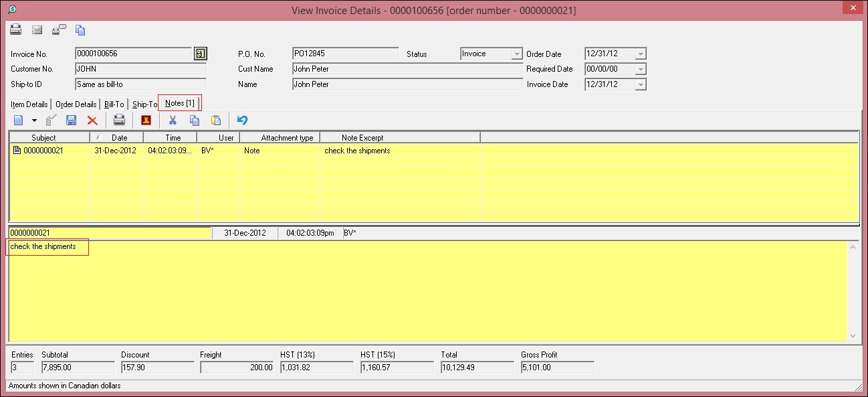Expand the Status dropdown showing Invoice

pos(516,54)
